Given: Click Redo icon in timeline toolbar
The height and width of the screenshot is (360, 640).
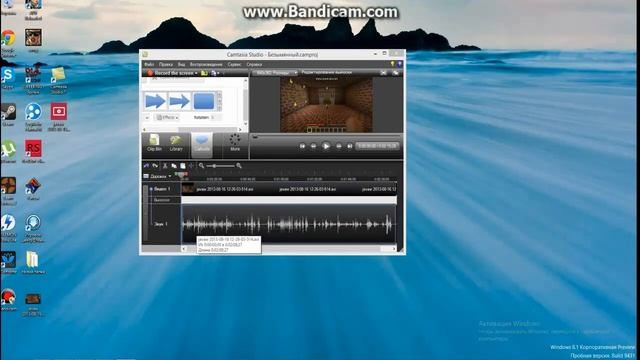Looking at the screenshot, I should 155,166.
